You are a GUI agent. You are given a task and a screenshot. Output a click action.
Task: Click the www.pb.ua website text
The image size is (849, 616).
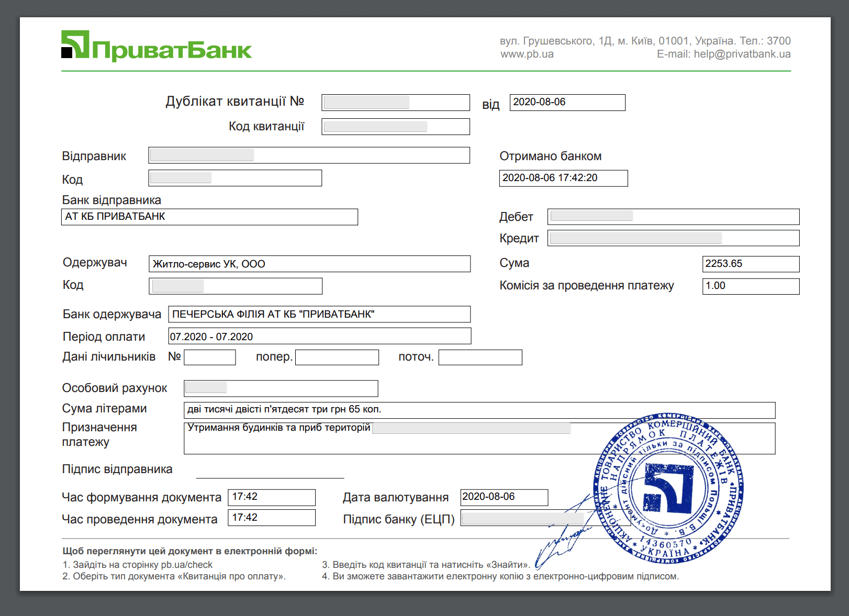tap(527, 54)
